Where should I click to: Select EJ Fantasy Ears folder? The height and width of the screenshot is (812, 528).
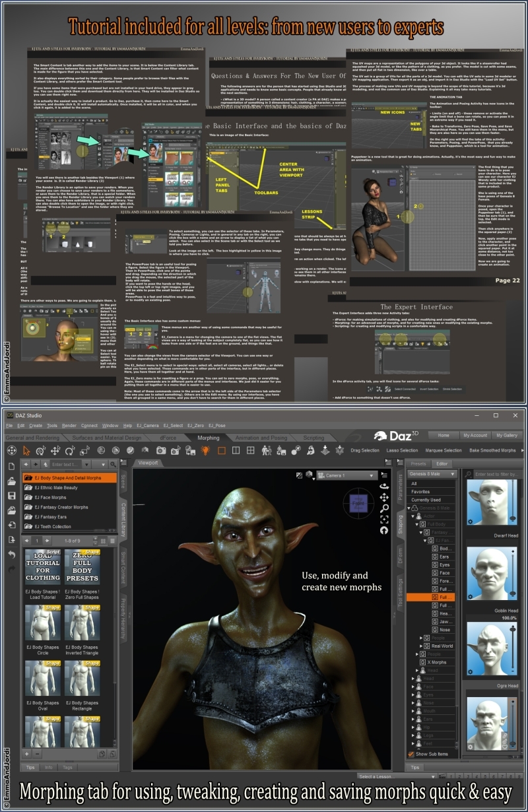pyautogui.click(x=70, y=517)
